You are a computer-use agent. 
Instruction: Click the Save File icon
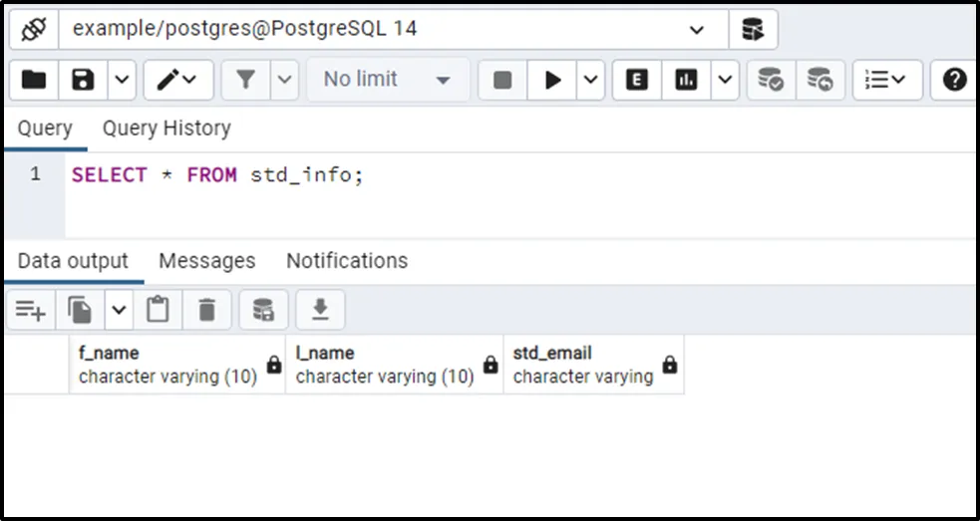[84, 80]
